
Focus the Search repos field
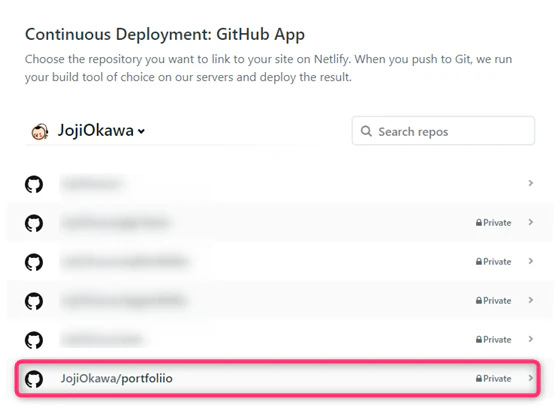coord(443,131)
